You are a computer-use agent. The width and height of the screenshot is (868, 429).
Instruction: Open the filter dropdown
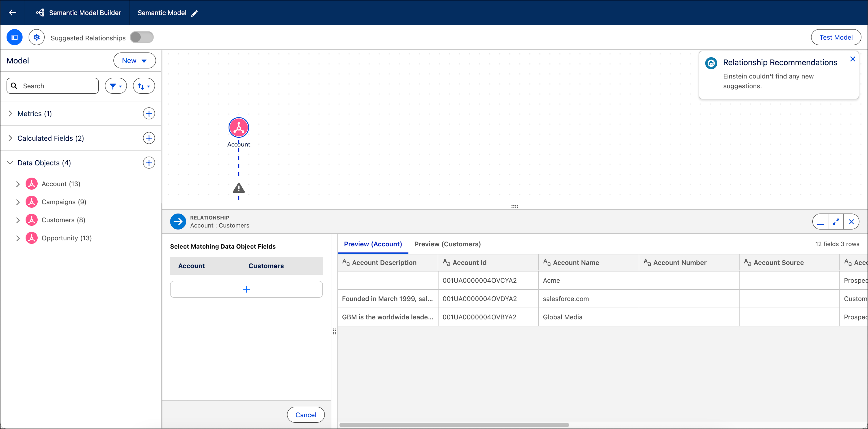click(116, 86)
